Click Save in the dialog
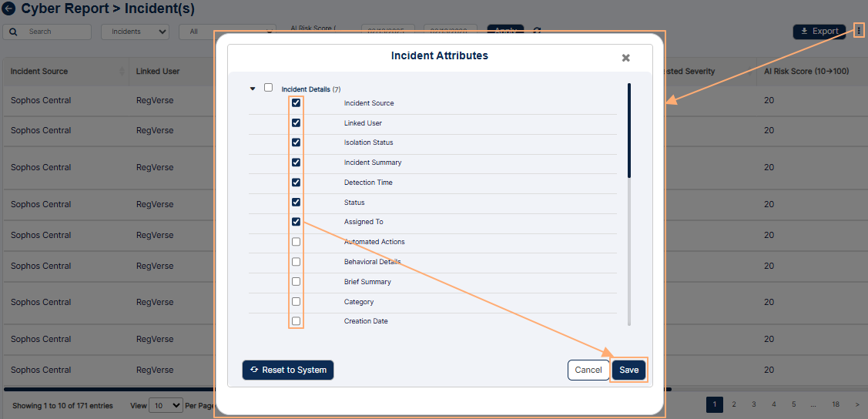 (x=628, y=370)
